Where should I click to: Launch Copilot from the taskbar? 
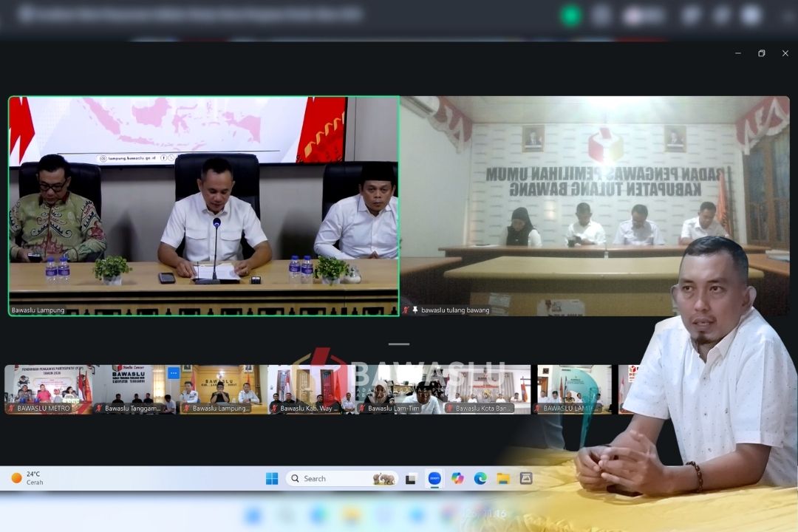coord(457,479)
